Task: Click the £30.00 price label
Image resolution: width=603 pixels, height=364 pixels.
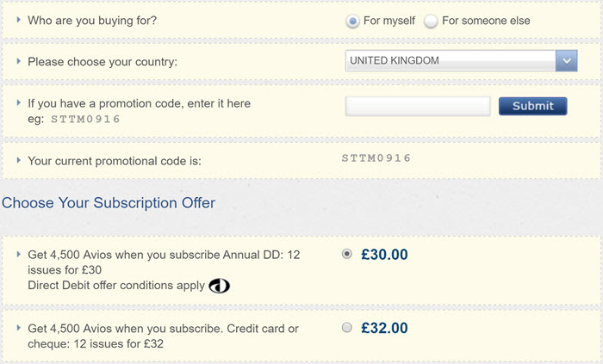Action: (x=384, y=255)
